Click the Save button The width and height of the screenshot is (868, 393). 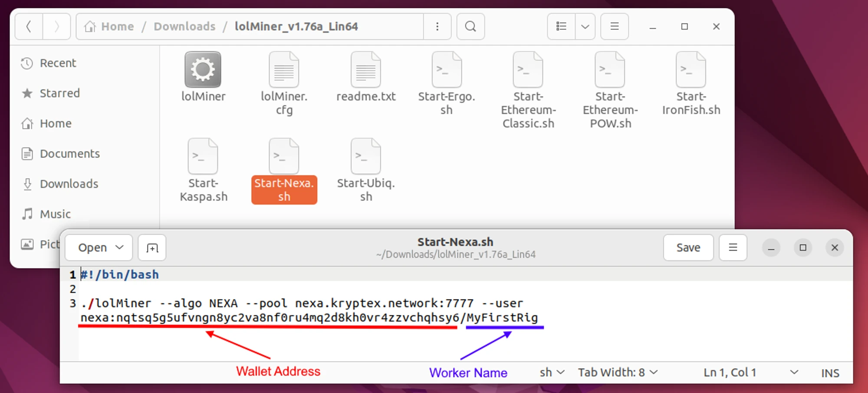(688, 248)
